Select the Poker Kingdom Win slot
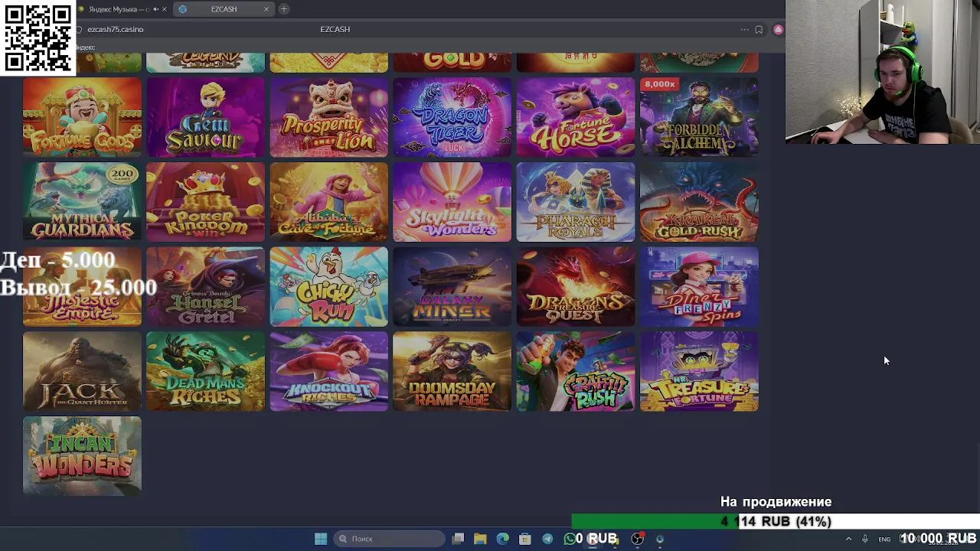Screen dimensions: 980x551 (x=205, y=202)
